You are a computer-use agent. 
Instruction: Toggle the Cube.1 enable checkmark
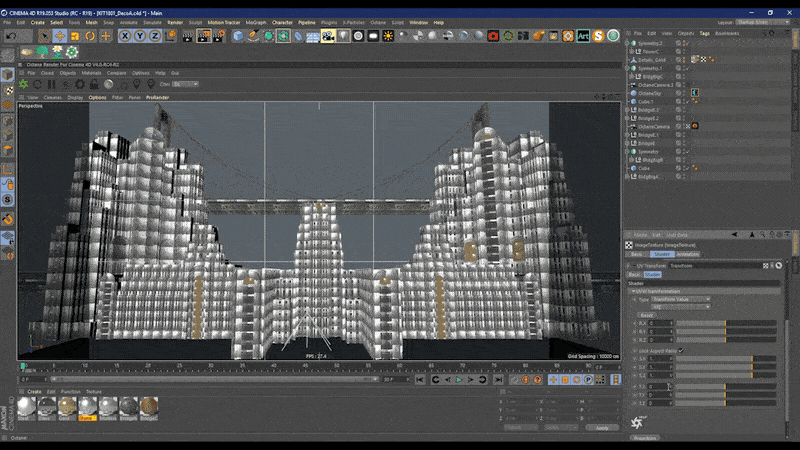coord(688,102)
